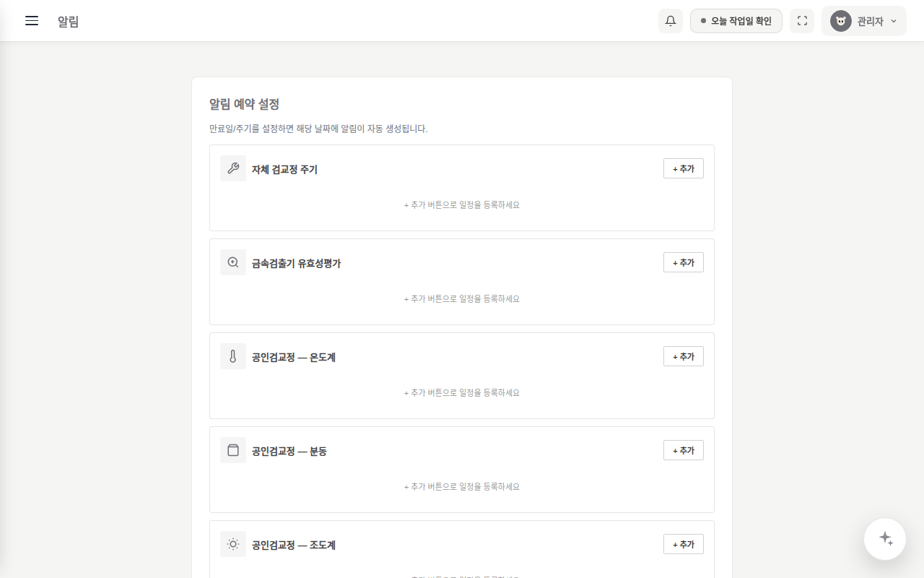
Task: Open the 관리자 user dropdown
Action: pyautogui.click(x=864, y=21)
